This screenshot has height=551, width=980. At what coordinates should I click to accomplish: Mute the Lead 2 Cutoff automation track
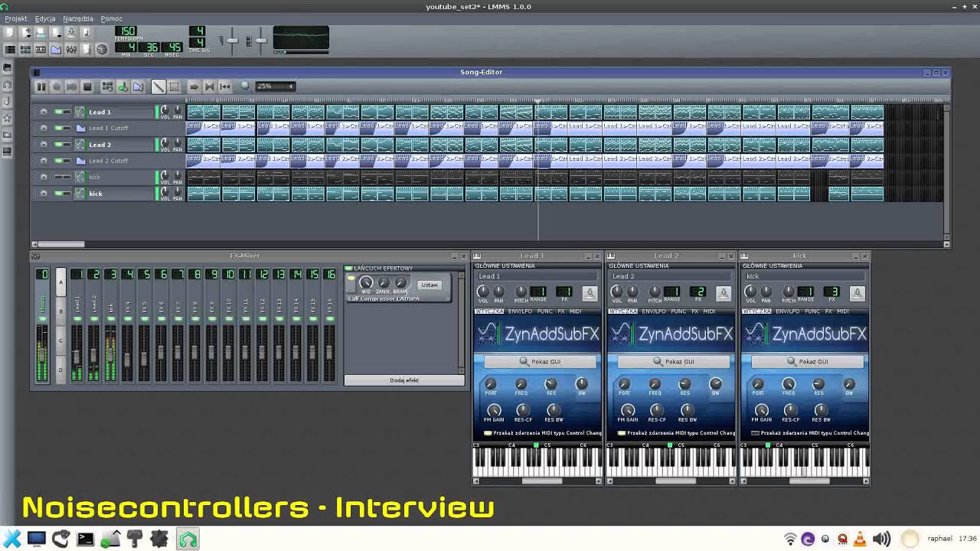(58, 161)
